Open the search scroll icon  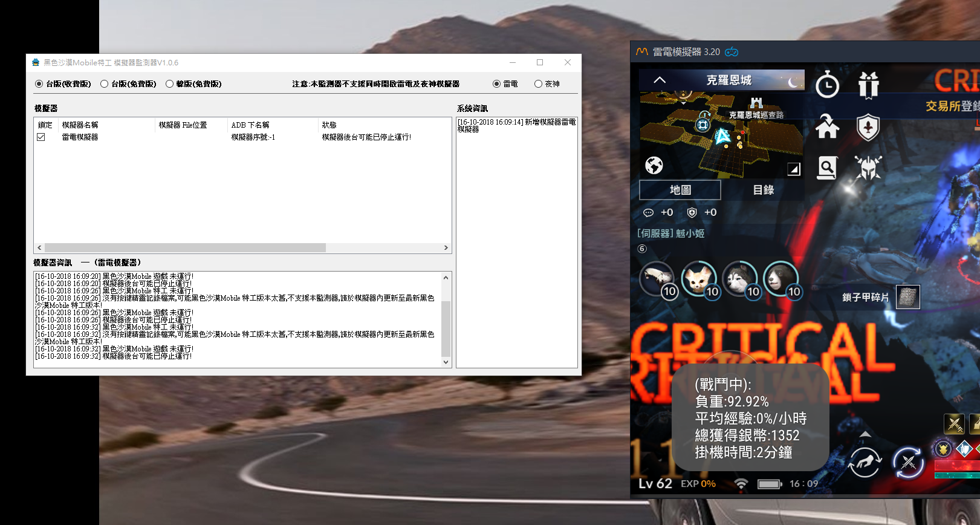pos(827,168)
